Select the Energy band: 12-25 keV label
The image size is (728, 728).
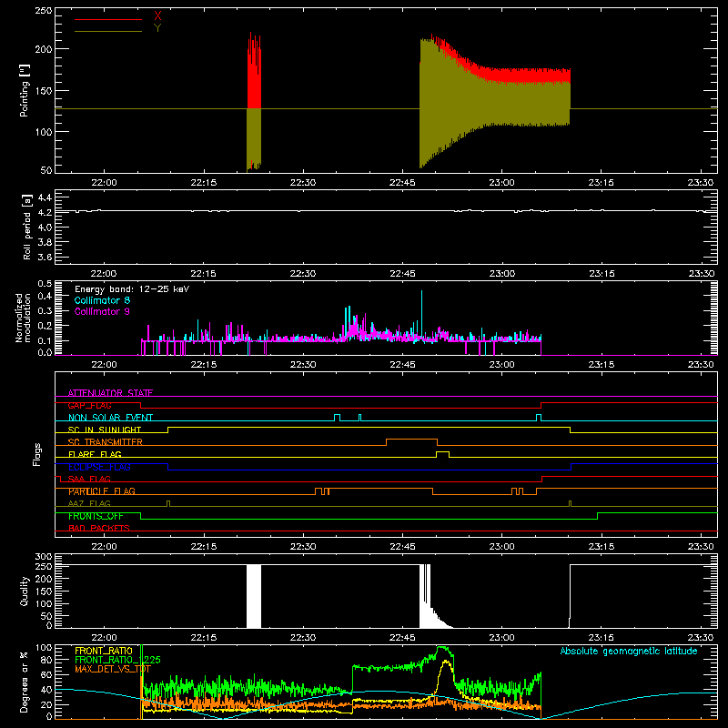click(132, 289)
